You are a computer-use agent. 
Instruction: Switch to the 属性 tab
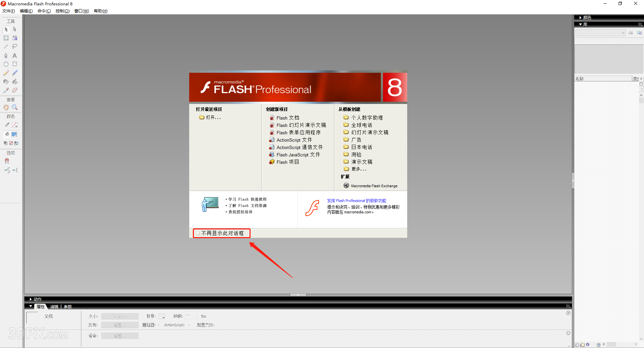41,307
